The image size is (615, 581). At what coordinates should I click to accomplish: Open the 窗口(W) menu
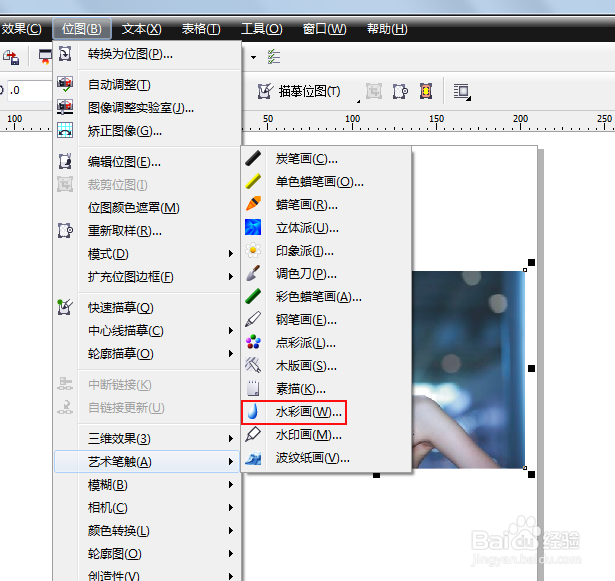tap(325, 29)
